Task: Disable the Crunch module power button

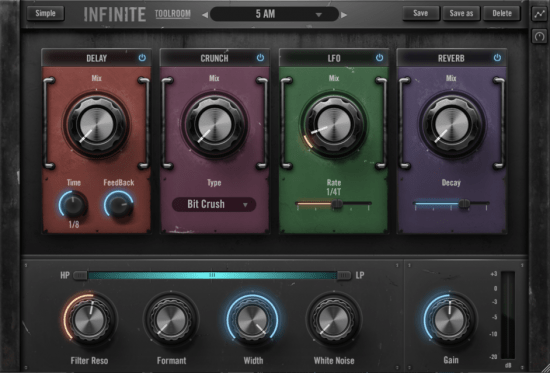Action: pyautogui.click(x=260, y=58)
